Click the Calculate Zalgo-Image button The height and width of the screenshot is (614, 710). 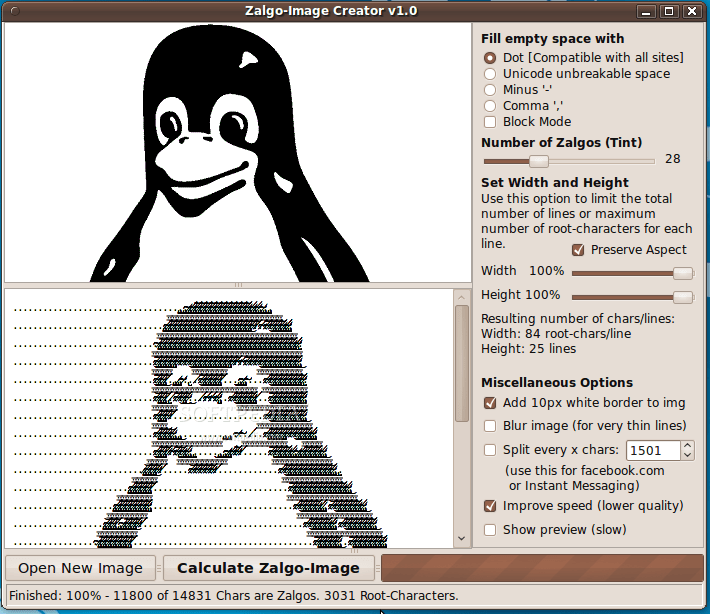(x=269, y=568)
